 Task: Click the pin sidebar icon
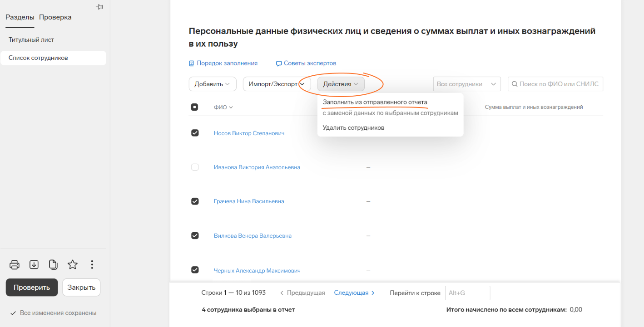(x=100, y=7)
